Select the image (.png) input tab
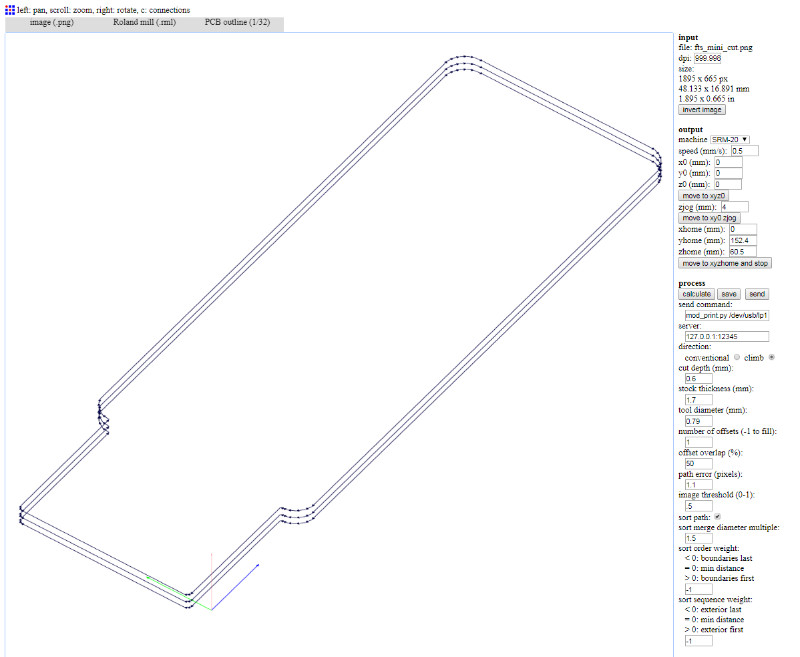 tap(52, 22)
